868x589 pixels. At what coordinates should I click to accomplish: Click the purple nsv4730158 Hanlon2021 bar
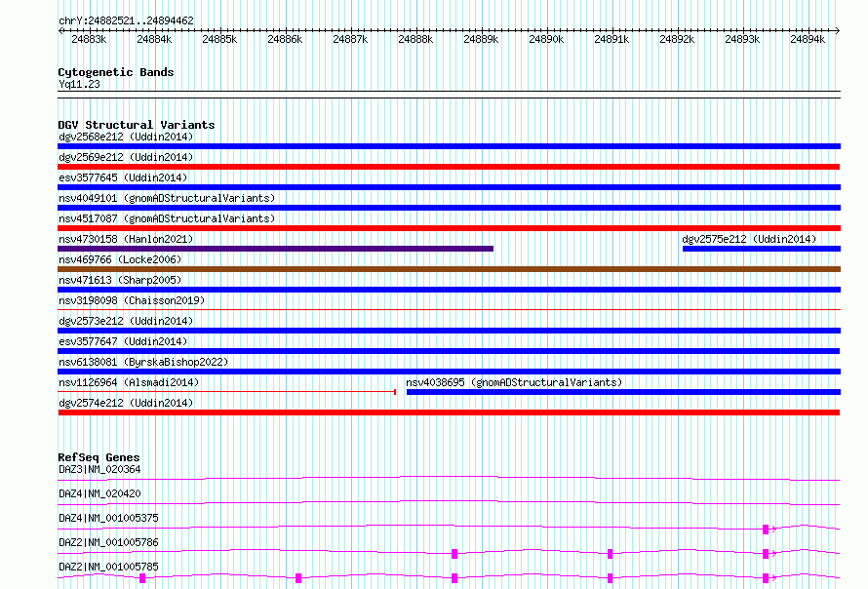point(276,249)
